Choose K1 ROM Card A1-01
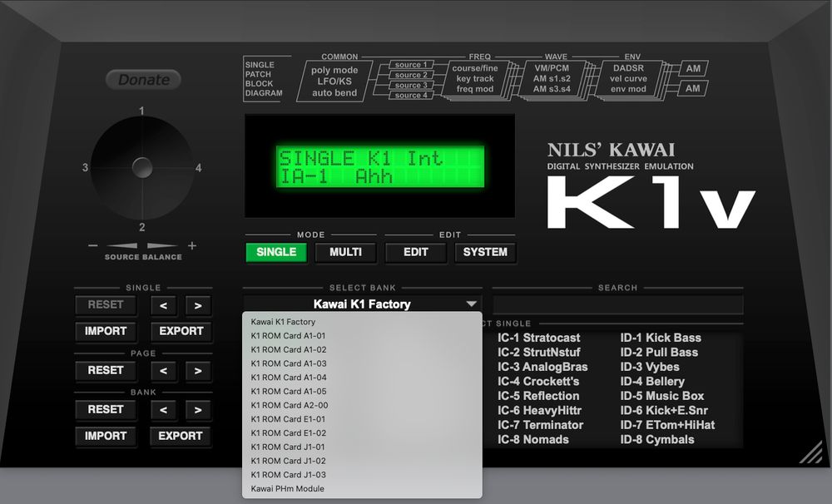Image resolution: width=832 pixels, height=504 pixels. click(362, 335)
